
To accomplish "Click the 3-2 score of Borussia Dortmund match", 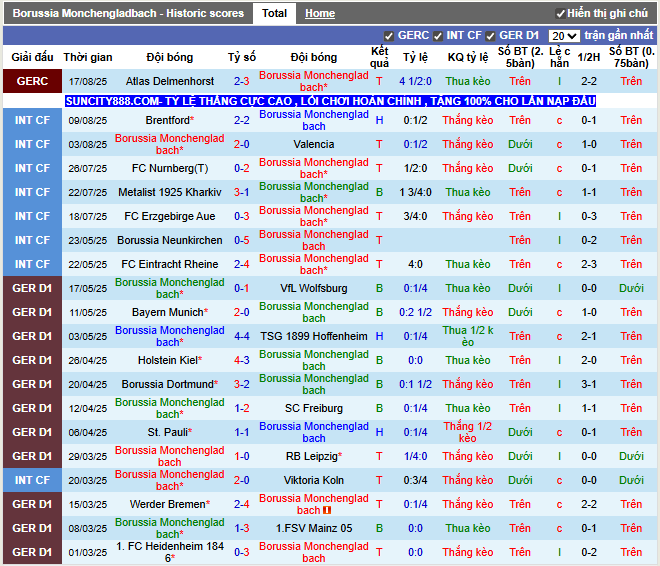I will pos(242,384).
